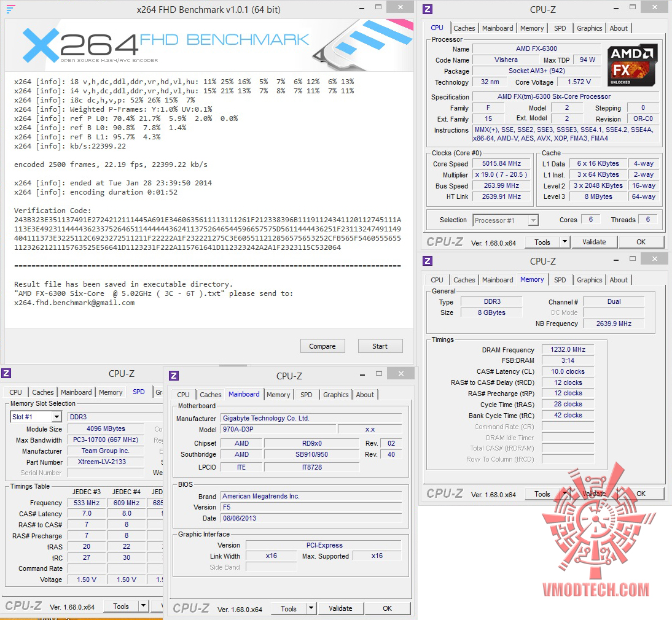Select About tab in the Mainboard CPU-Z window
This screenshot has width=672, height=620.
365,395
